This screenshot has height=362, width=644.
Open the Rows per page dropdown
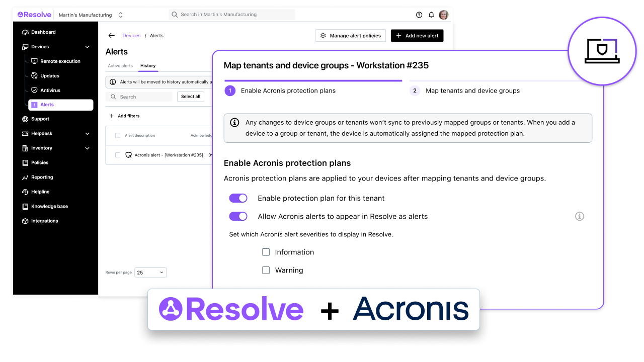click(x=150, y=273)
